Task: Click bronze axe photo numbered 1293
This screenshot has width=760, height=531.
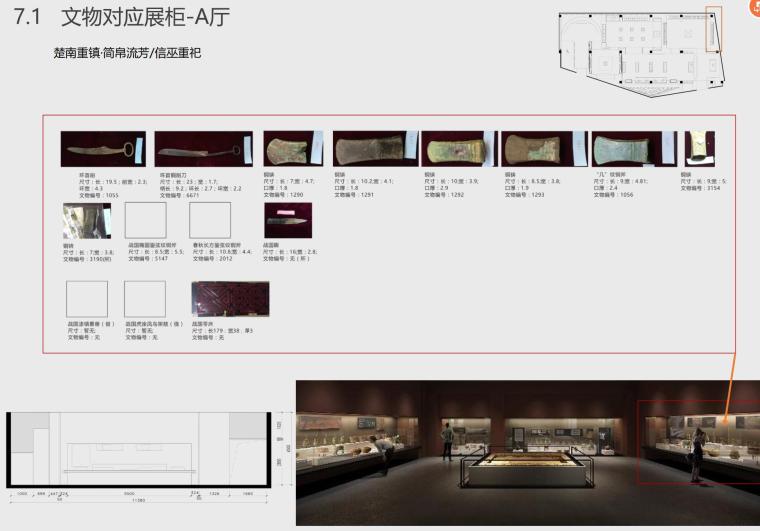Action: tap(536, 148)
